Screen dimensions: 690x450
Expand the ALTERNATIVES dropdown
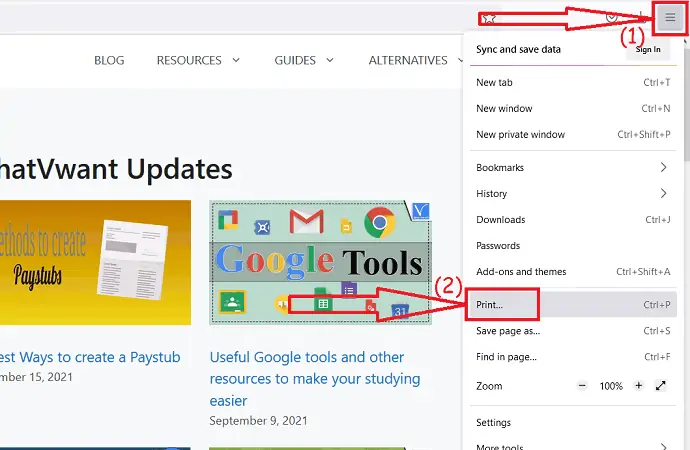pos(416,60)
